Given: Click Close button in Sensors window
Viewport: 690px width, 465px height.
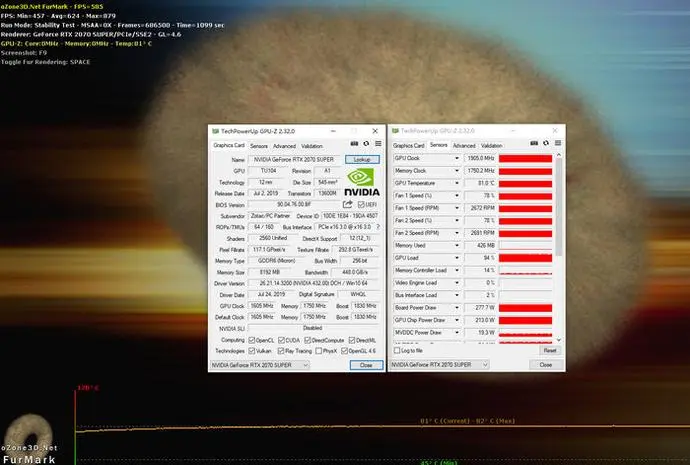Looking at the screenshot, I should 546,365.
